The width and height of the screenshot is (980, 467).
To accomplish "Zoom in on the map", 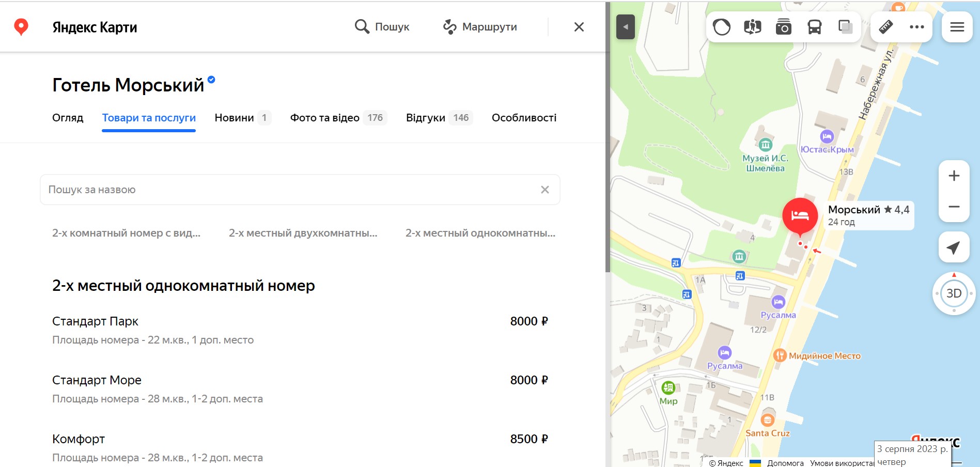I will click(954, 176).
